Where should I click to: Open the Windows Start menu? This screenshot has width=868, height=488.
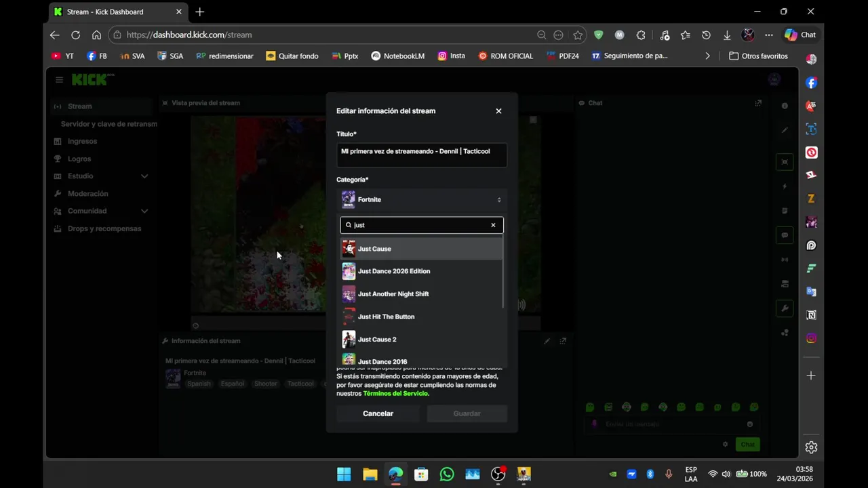[344, 474]
